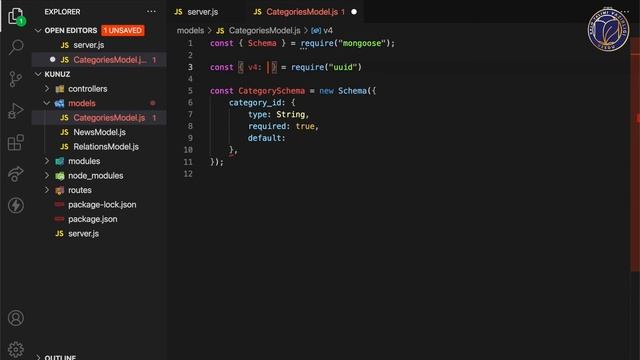Expand the routes folder
Image resolution: width=640 pixels, height=360 pixels.
(47, 190)
